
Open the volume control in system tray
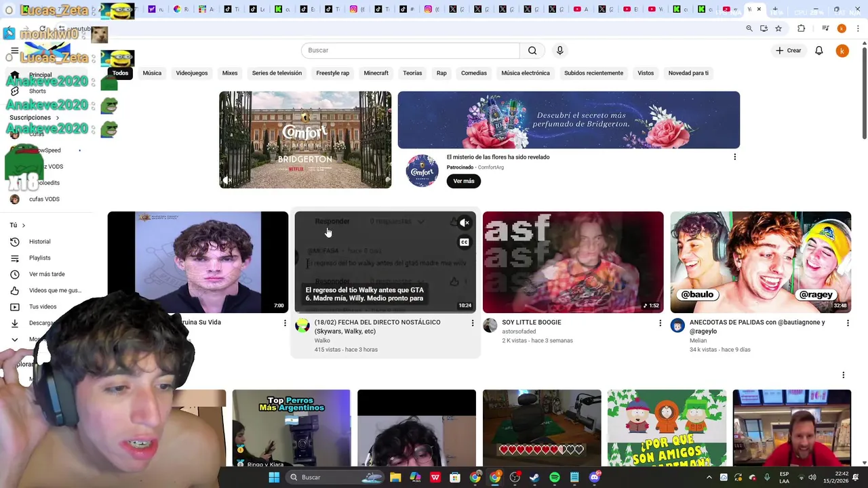pyautogui.click(x=812, y=477)
